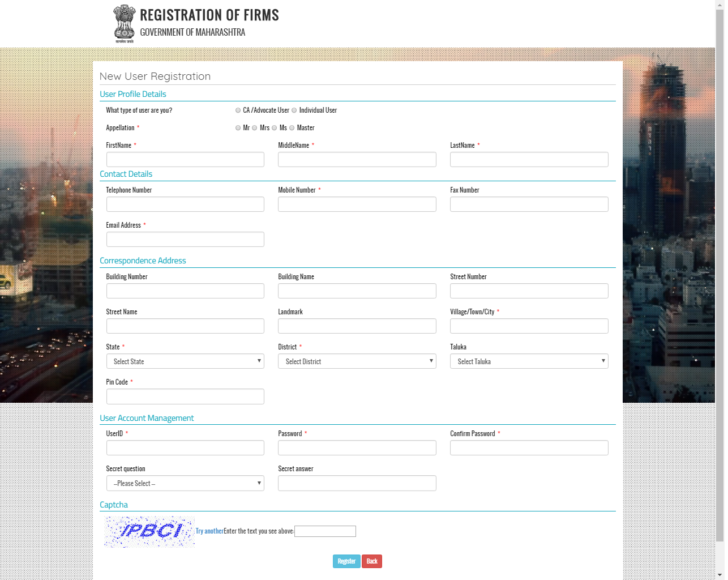Choose the Mrs appellation option
This screenshot has width=728, height=580.
pyautogui.click(x=255, y=128)
